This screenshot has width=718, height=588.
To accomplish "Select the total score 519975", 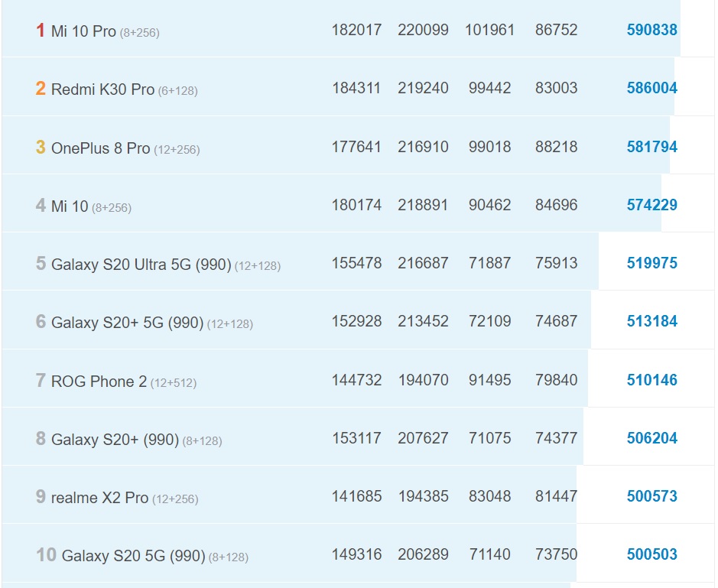I will (x=651, y=263).
